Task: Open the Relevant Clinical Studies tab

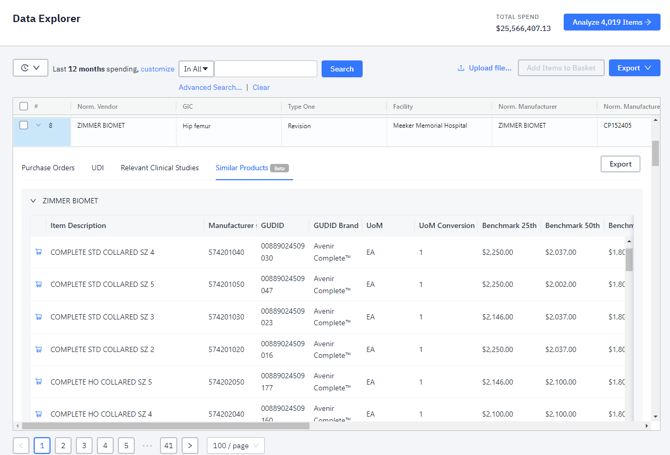Action: (x=159, y=168)
